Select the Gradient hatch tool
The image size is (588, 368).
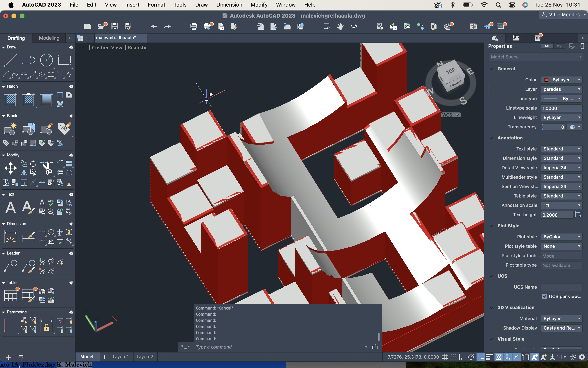[46, 99]
